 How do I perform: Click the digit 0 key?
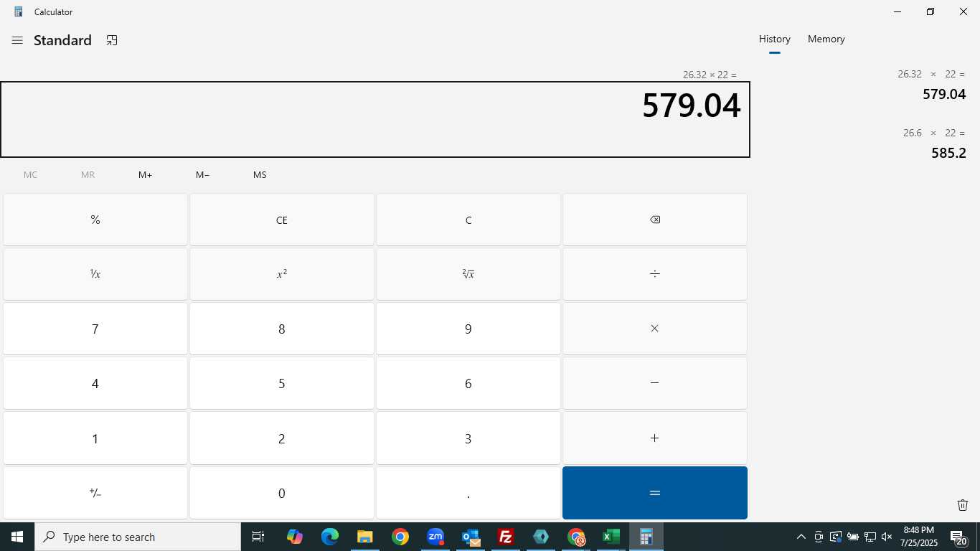click(282, 493)
